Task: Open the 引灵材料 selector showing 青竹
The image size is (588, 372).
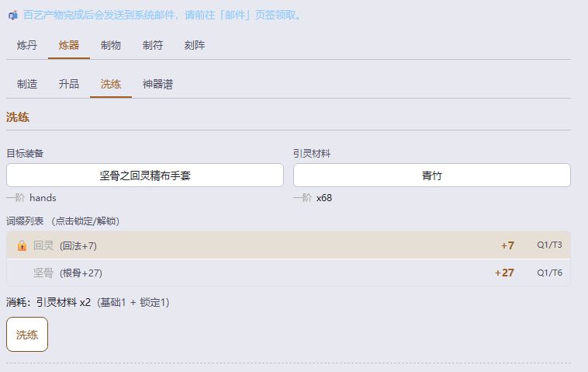Action: [431, 176]
